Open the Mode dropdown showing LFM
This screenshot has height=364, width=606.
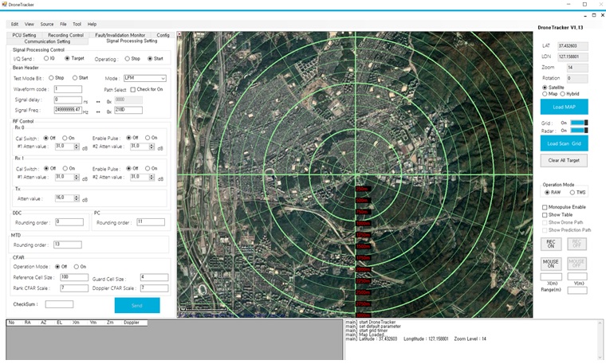(x=144, y=78)
